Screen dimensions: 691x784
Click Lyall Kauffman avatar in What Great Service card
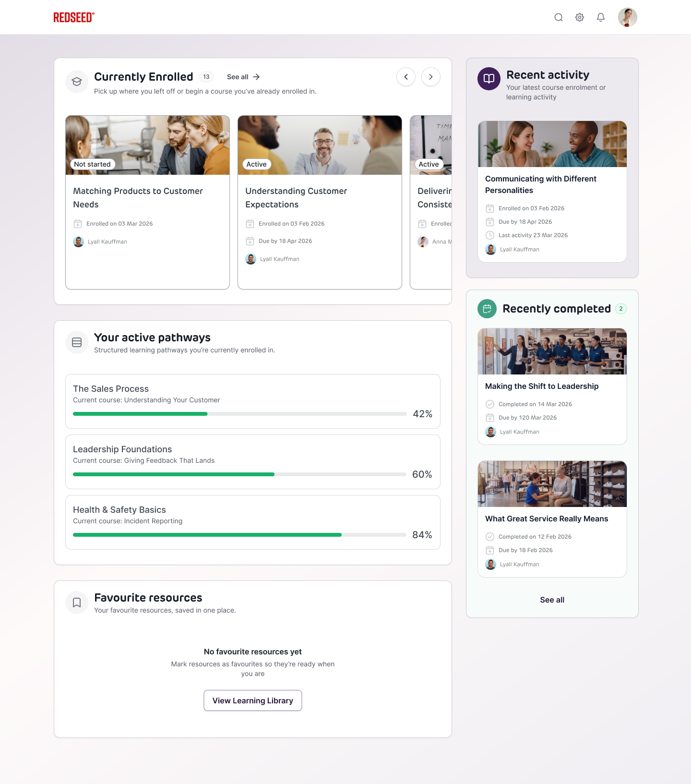coord(491,564)
